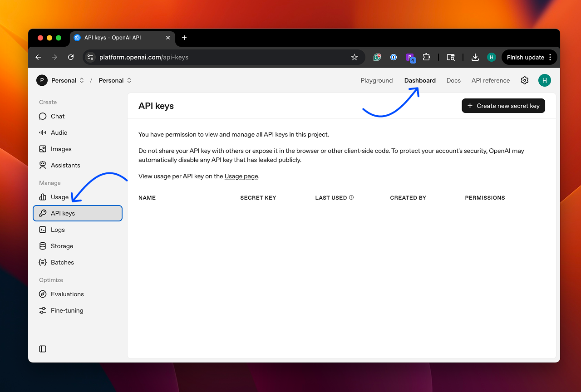Click Create new secret key button
The height and width of the screenshot is (392, 581).
pyautogui.click(x=503, y=106)
